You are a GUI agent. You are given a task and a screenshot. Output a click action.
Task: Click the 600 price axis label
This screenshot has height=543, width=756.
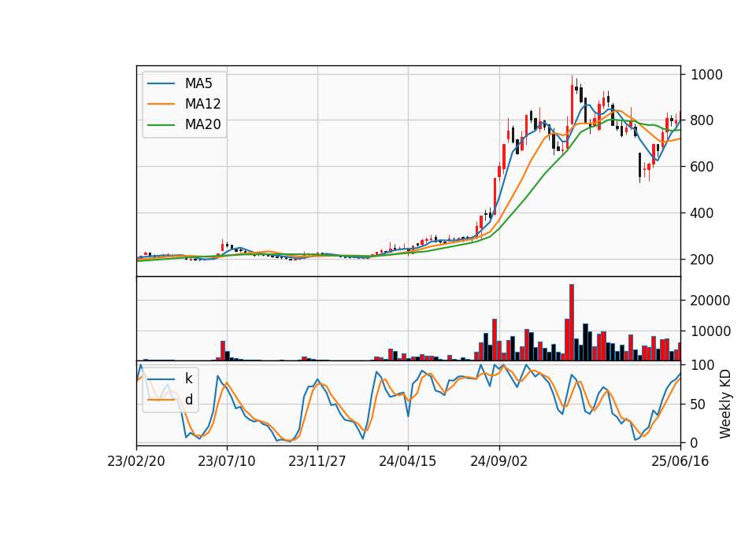[x=702, y=167]
